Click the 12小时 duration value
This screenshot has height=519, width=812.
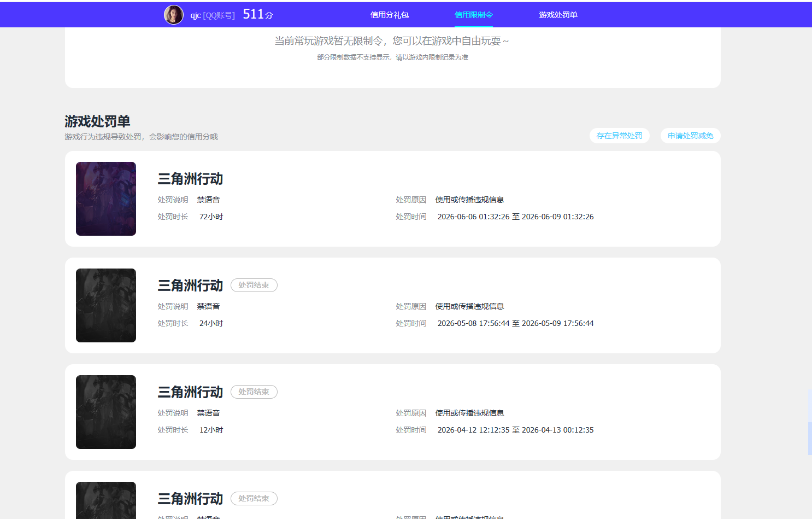(x=211, y=430)
